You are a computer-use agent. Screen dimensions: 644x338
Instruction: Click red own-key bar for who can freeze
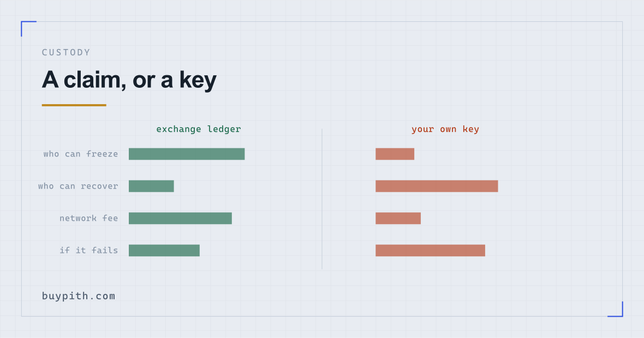coord(395,154)
